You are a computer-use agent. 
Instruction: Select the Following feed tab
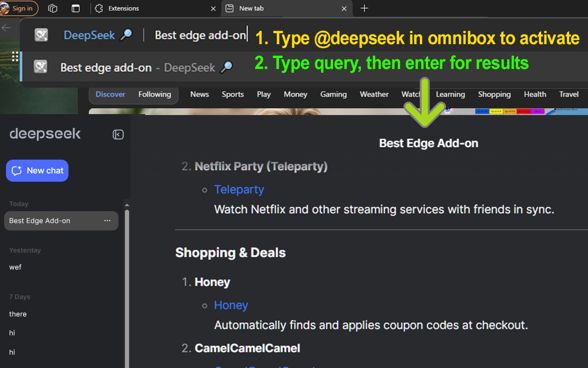click(x=154, y=94)
